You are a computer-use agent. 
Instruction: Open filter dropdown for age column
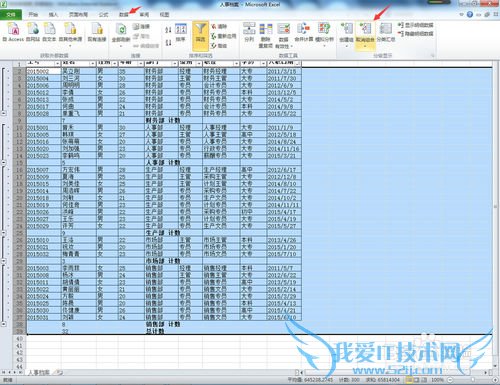[x=140, y=63]
